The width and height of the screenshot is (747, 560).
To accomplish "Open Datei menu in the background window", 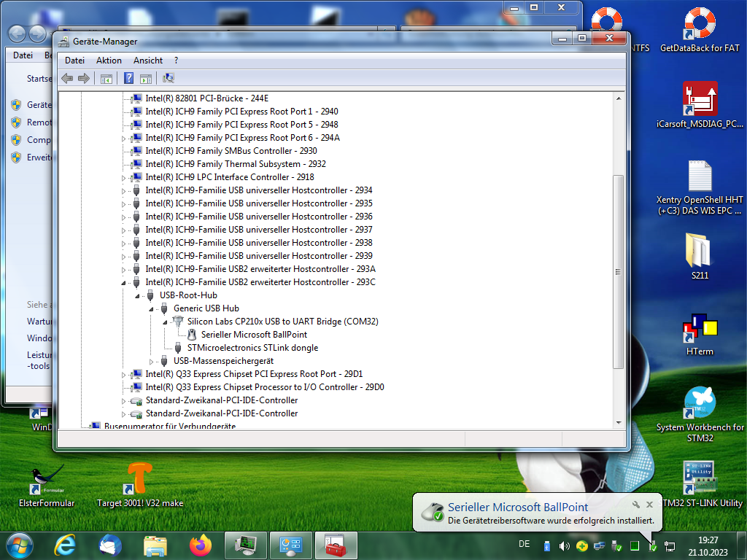I will click(x=23, y=55).
